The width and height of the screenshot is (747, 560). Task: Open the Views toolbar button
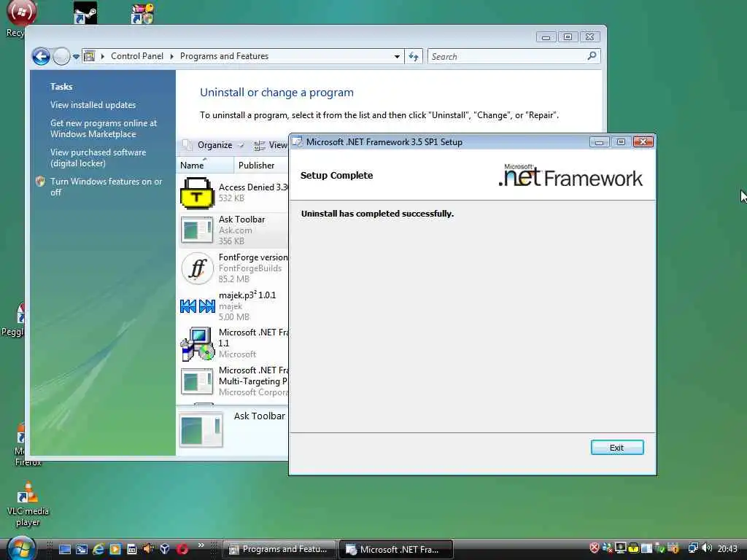click(270, 145)
